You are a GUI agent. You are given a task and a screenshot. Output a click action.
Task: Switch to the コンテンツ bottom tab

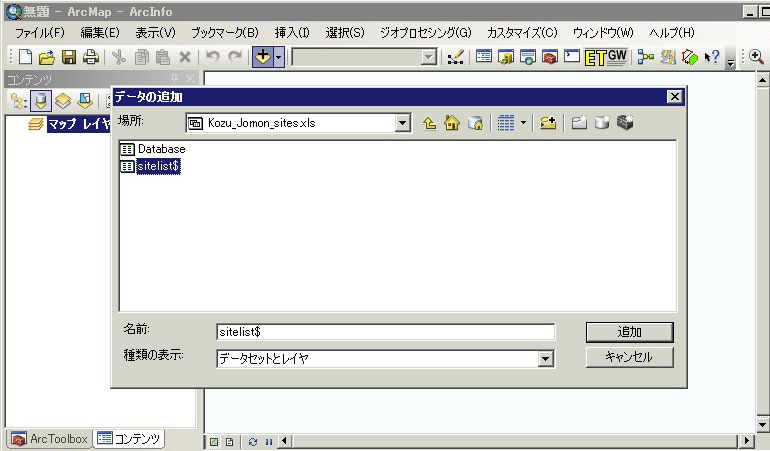pos(128,438)
